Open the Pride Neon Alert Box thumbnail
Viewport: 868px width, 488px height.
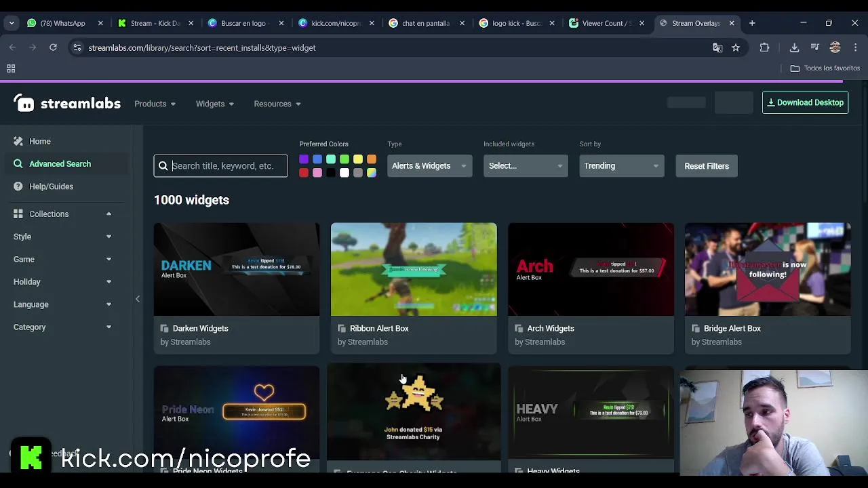click(237, 412)
